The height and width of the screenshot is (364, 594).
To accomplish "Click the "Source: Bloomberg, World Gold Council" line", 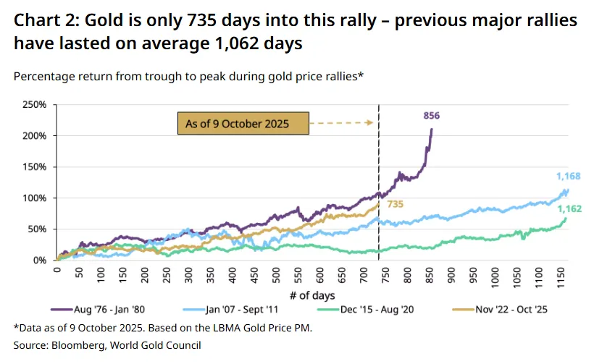I will pyautogui.click(x=107, y=346).
